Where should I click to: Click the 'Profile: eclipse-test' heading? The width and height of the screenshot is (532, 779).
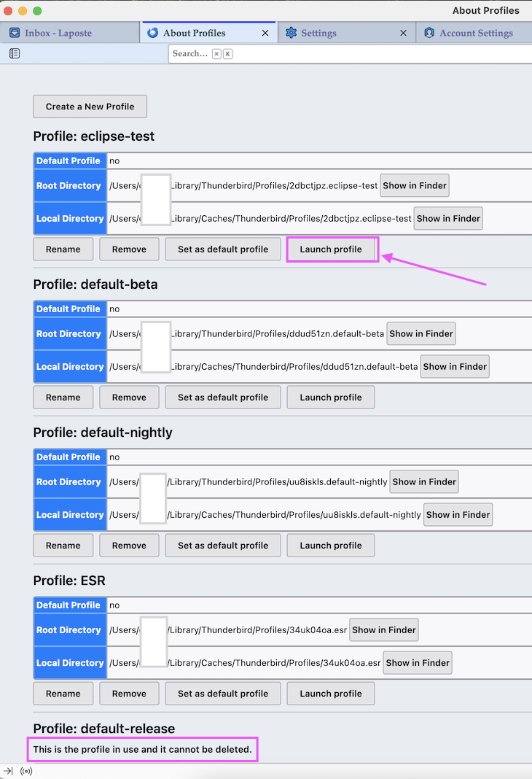point(94,136)
